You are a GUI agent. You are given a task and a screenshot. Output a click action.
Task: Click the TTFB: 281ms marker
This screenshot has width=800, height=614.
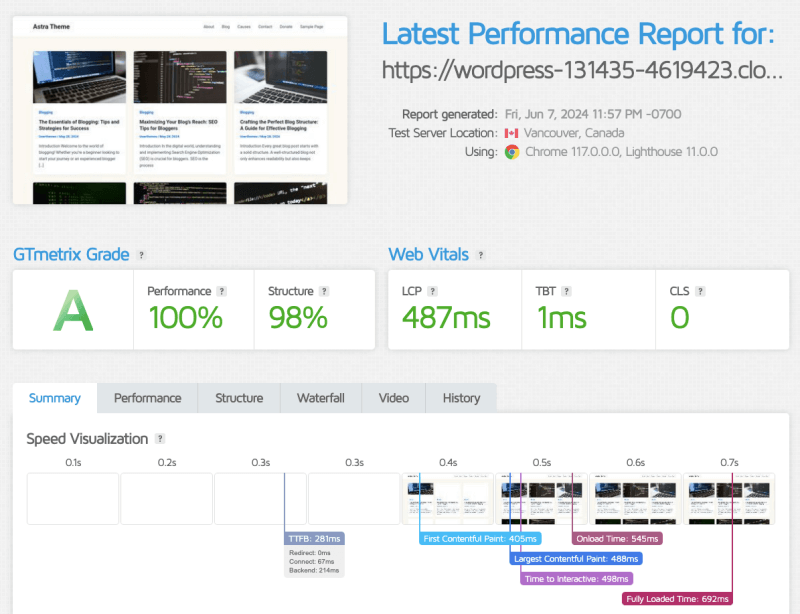point(314,538)
